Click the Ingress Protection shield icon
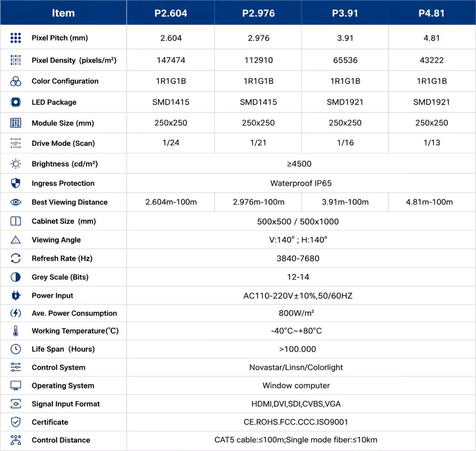The height and width of the screenshot is (451, 476). pyautogui.click(x=16, y=183)
